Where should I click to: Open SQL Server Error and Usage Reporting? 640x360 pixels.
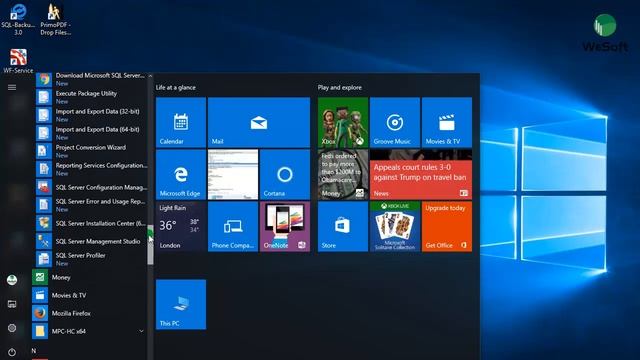[x=90, y=205]
